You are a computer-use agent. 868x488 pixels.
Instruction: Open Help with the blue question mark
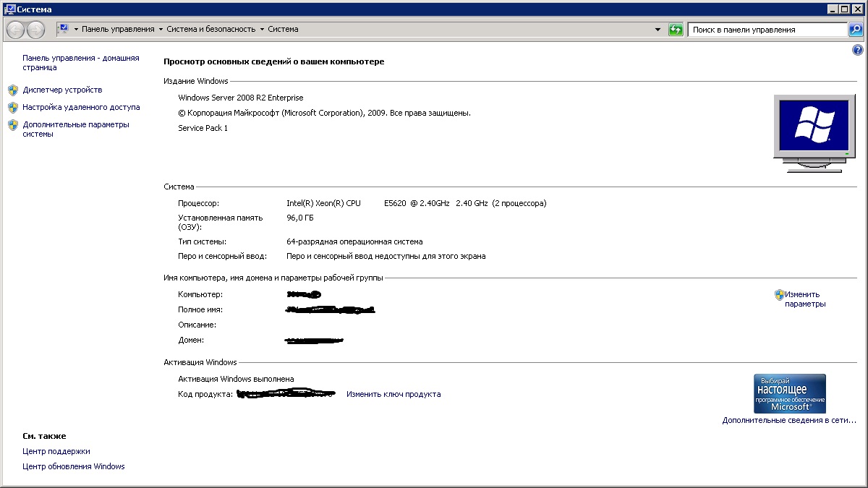[x=858, y=50]
